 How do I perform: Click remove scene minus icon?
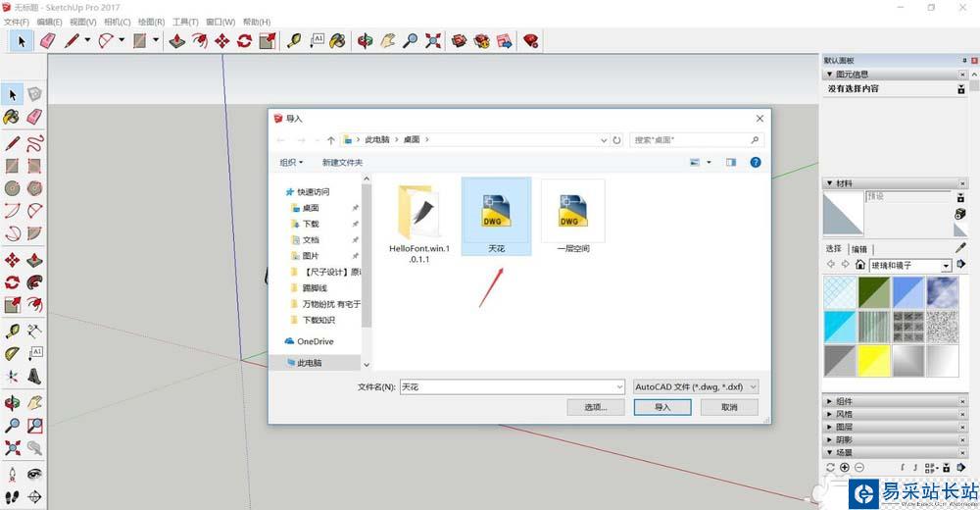[858, 468]
